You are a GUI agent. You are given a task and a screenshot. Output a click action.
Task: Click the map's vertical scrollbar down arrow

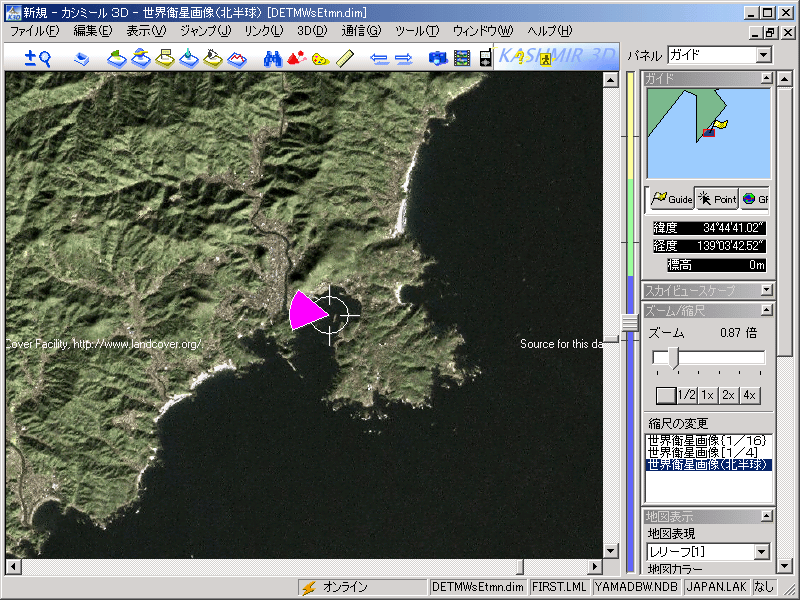[611, 551]
